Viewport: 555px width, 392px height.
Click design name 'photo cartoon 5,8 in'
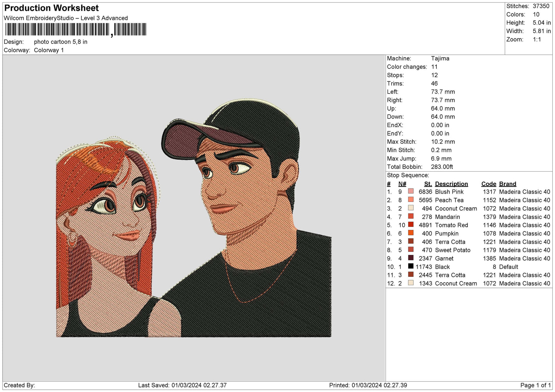(x=61, y=42)
